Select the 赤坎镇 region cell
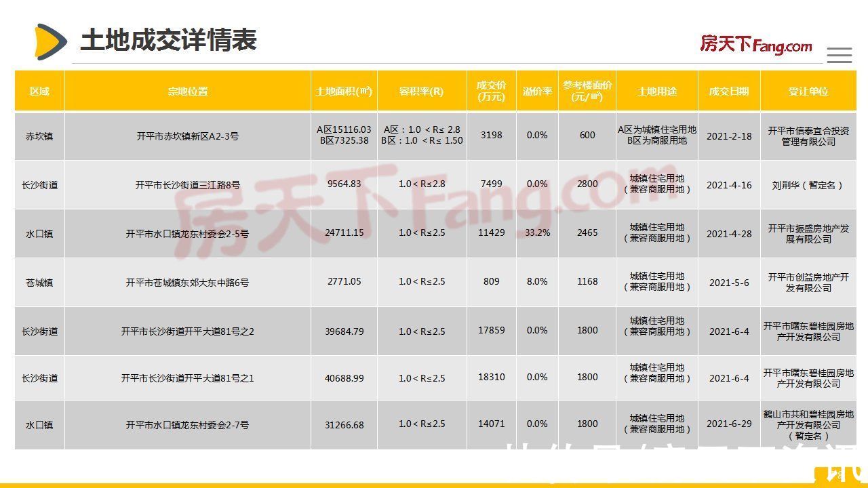The image size is (868, 488). click(x=39, y=136)
